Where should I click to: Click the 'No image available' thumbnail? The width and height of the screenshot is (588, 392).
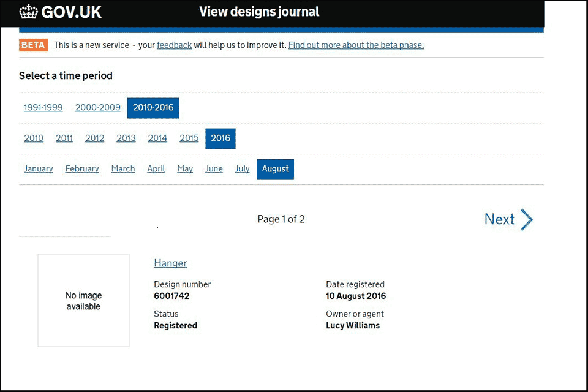point(83,301)
